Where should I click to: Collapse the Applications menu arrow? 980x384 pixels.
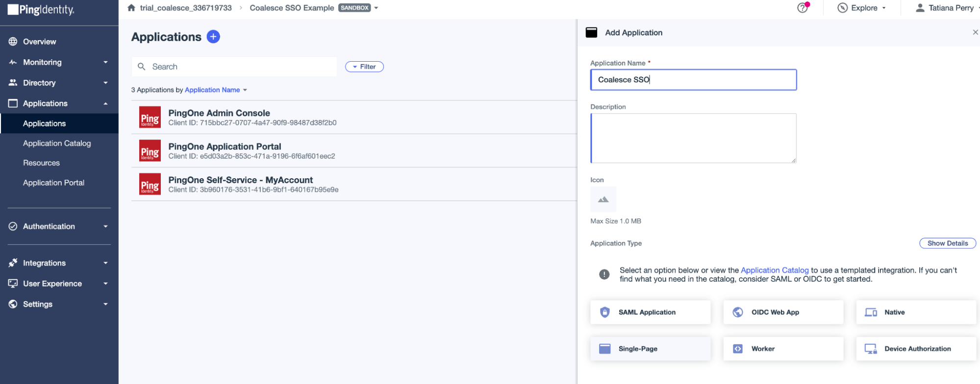tap(105, 103)
